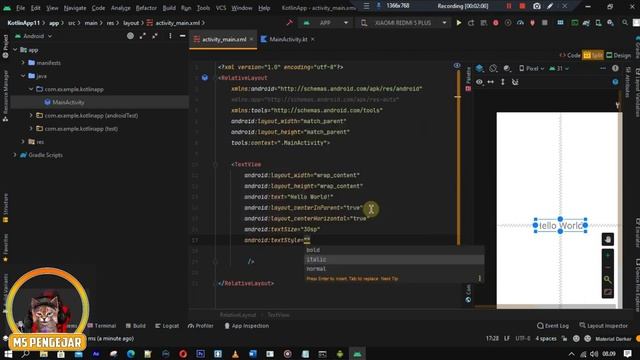Select the activity_main.xml tab
The height and width of the screenshot is (360, 640).
(x=223, y=39)
